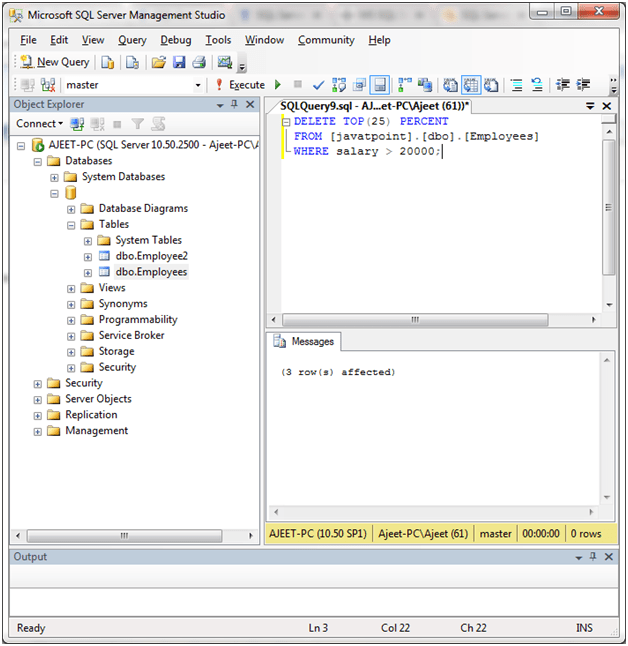Click the New Query button
Screen dimensions: 628x646
tap(55, 62)
